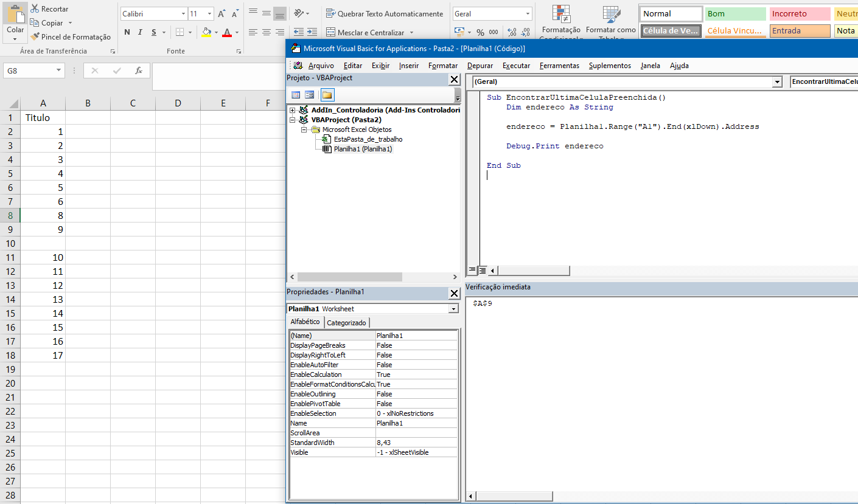
Task: Click Mesclar e Centralizar button
Action: point(365,32)
